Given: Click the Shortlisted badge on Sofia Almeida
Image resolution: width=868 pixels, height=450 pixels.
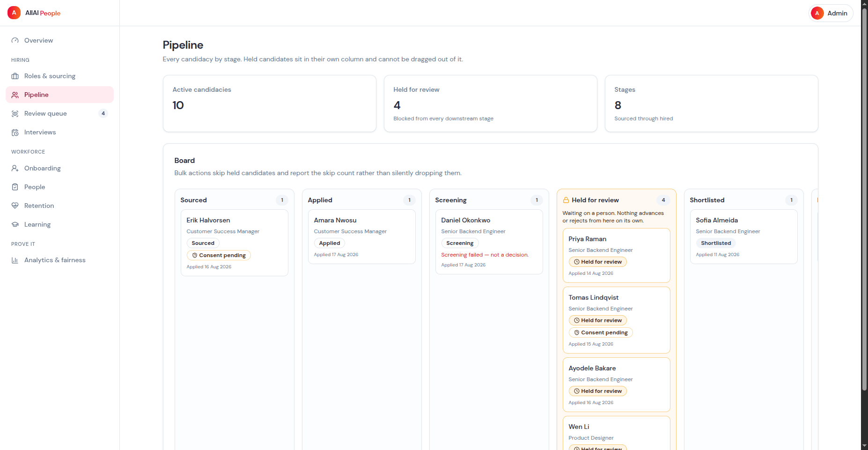Looking at the screenshot, I should point(715,243).
